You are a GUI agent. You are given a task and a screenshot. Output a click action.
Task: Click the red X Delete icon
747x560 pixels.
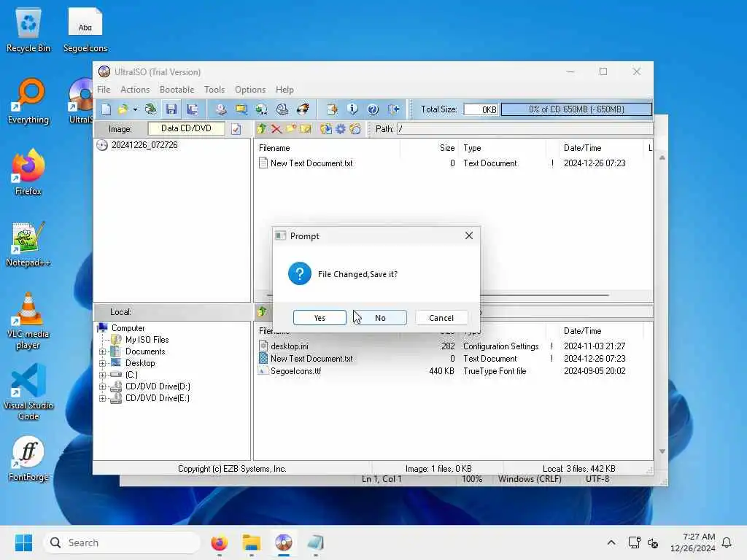tap(276, 128)
